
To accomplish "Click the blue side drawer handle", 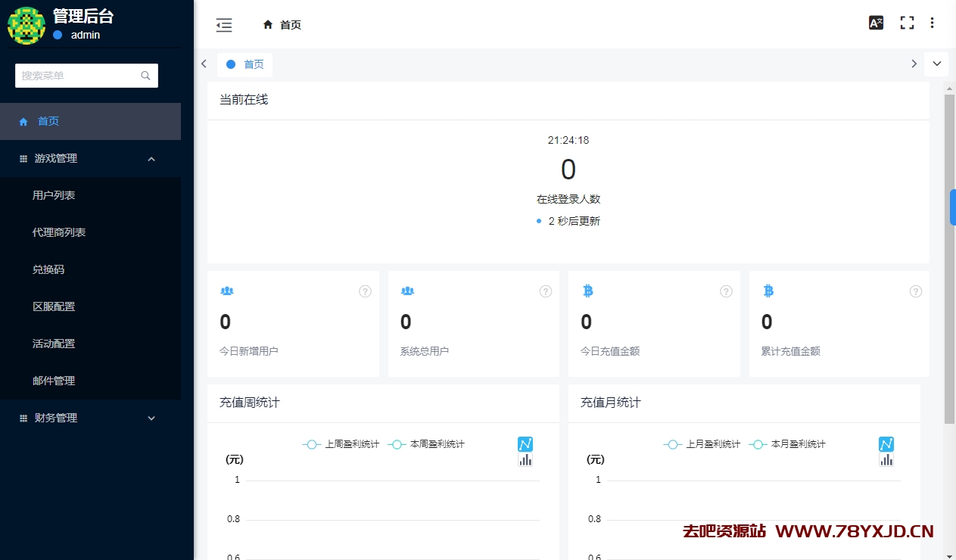I will pos(953,207).
